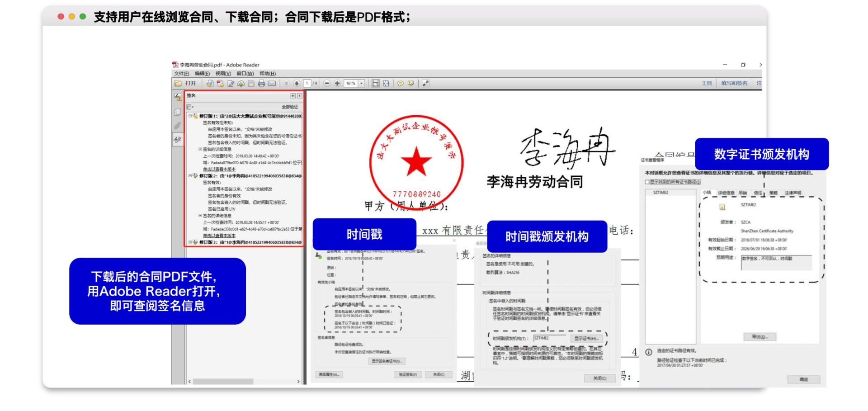
Task: Click the email envelope toolbar icon
Action: [x=272, y=83]
